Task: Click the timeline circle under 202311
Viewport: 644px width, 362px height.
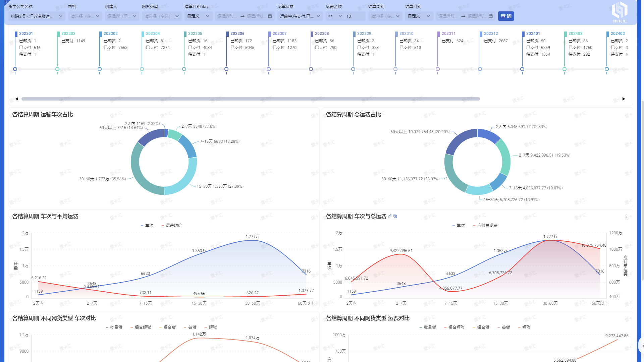Action: pyautogui.click(x=438, y=69)
